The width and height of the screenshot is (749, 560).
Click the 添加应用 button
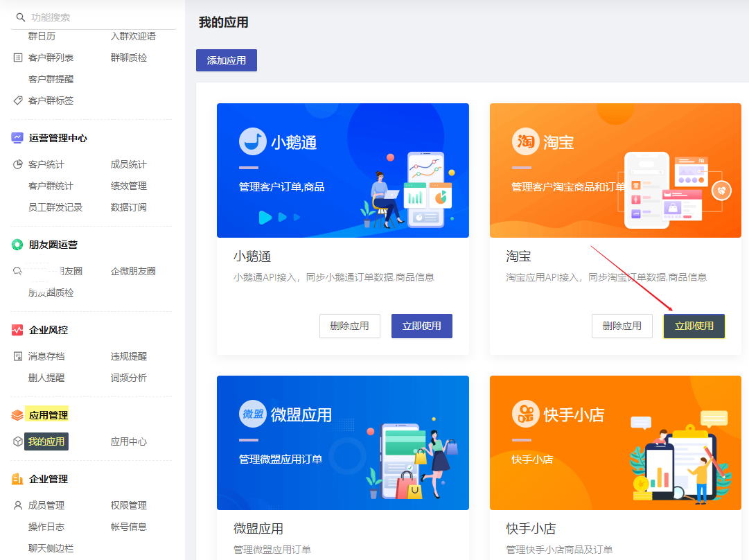pyautogui.click(x=227, y=60)
